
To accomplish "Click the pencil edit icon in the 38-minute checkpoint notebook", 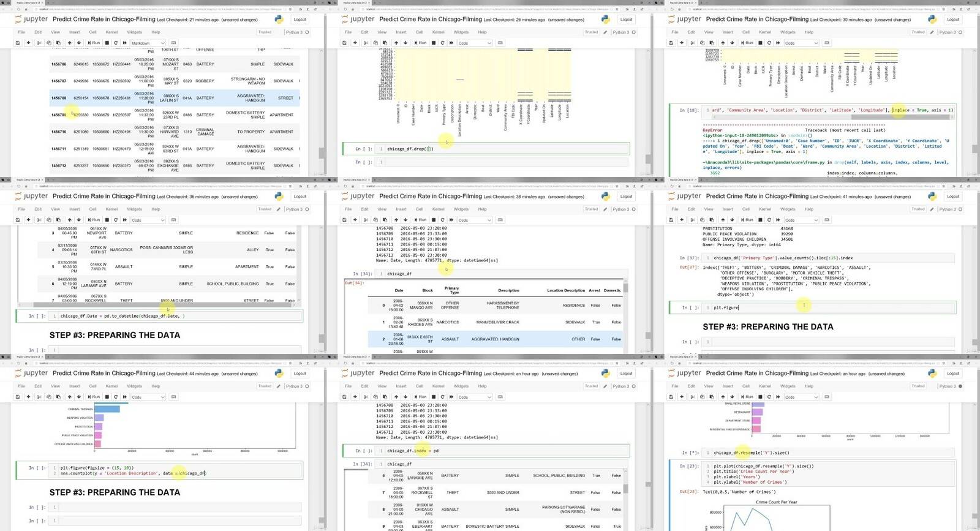I will tap(605, 209).
